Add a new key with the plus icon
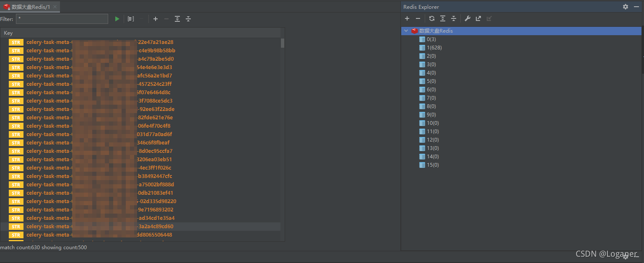644x263 pixels. click(156, 19)
